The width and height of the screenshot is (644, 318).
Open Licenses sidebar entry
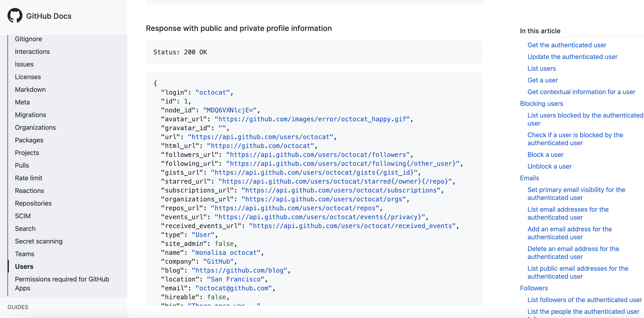pyautogui.click(x=28, y=77)
